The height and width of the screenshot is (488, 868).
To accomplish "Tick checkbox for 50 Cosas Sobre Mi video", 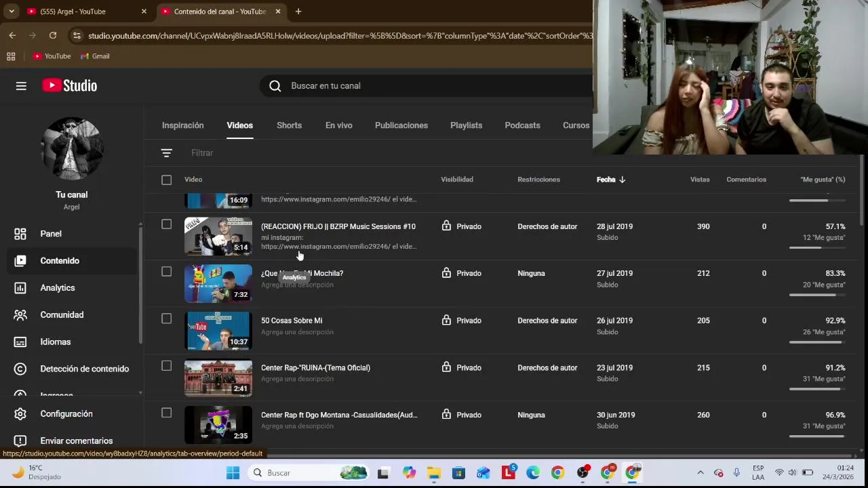I will pyautogui.click(x=166, y=319).
